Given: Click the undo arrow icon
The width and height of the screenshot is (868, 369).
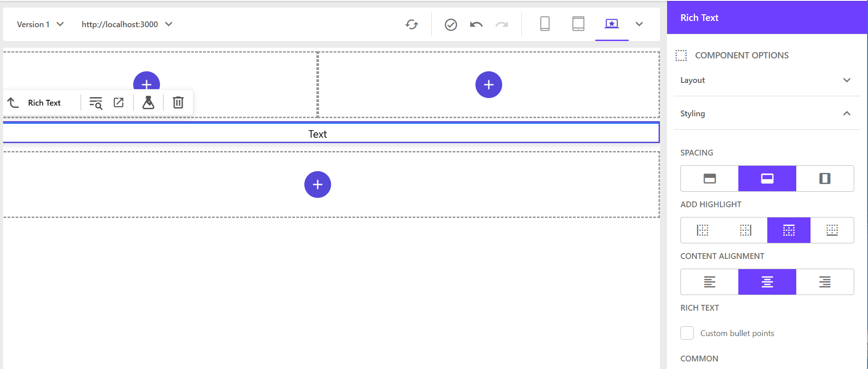Looking at the screenshot, I should [x=476, y=25].
